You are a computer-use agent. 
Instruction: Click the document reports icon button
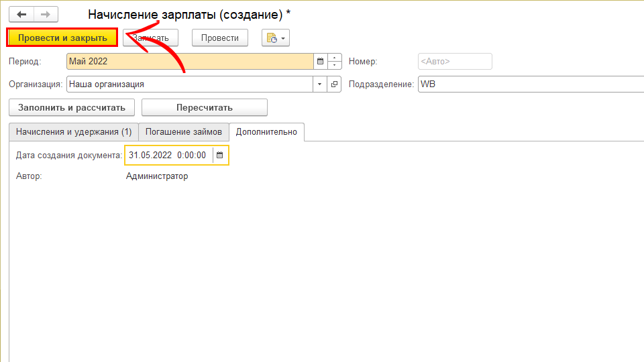tap(275, 38)
